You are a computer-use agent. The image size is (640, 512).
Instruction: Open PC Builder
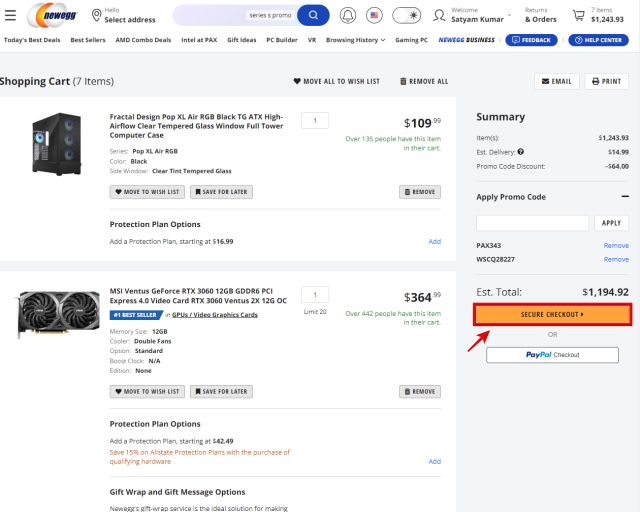tap(282, 40)
